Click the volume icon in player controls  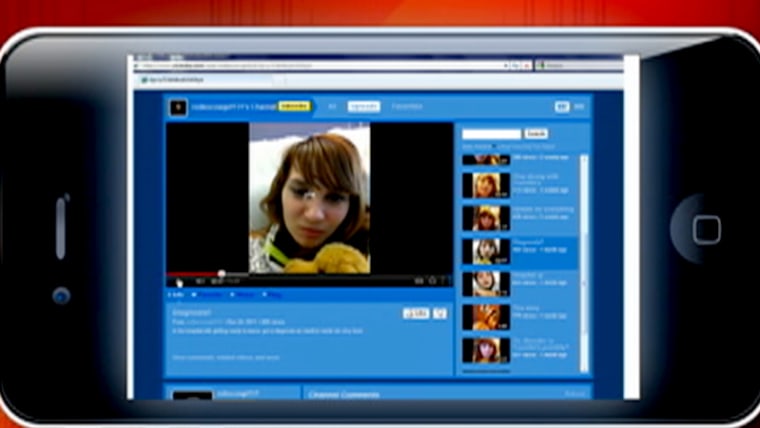click(200, 281)
